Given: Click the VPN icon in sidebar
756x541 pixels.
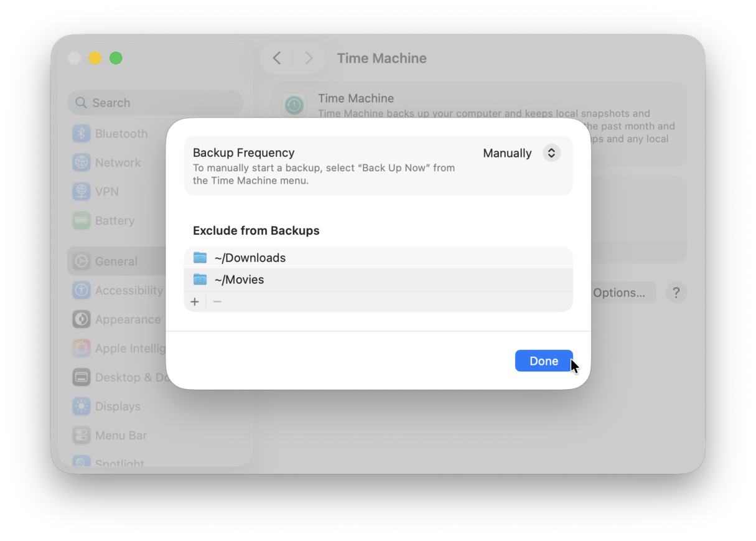Looking at the screenshot, I should point(82,192).
